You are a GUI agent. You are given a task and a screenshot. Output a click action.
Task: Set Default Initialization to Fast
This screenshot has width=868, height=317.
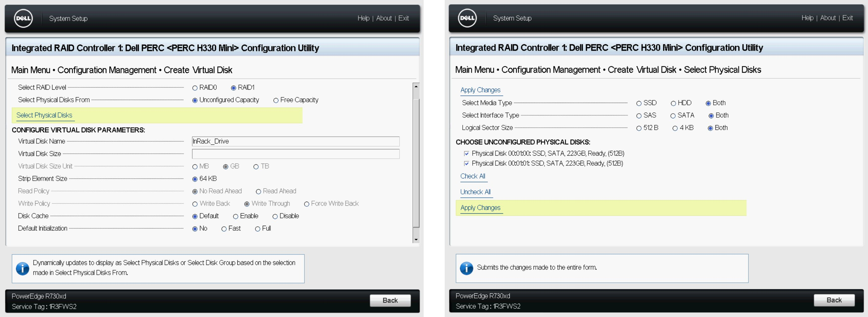pos(224,229)
